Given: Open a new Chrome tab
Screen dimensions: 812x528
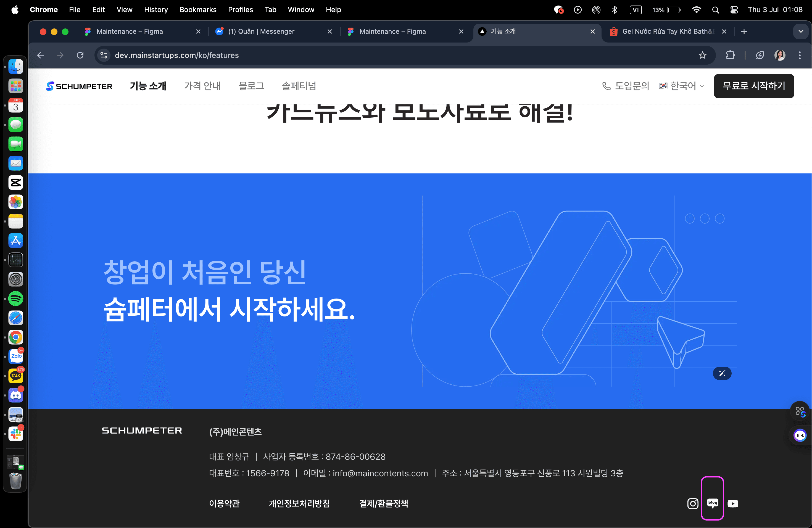Looking at the screenshot, I should (744, 31).
